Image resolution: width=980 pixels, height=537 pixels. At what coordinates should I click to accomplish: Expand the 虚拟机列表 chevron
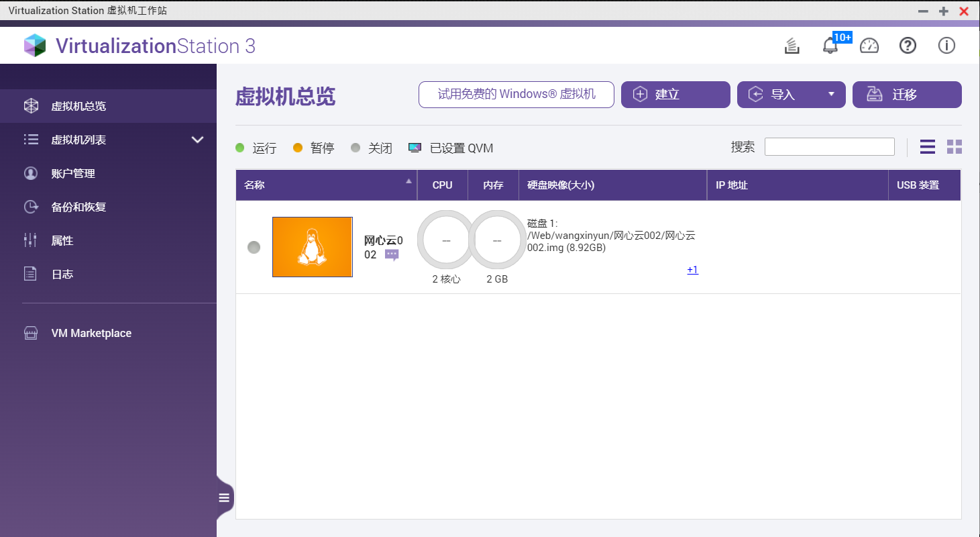(198, 140)
